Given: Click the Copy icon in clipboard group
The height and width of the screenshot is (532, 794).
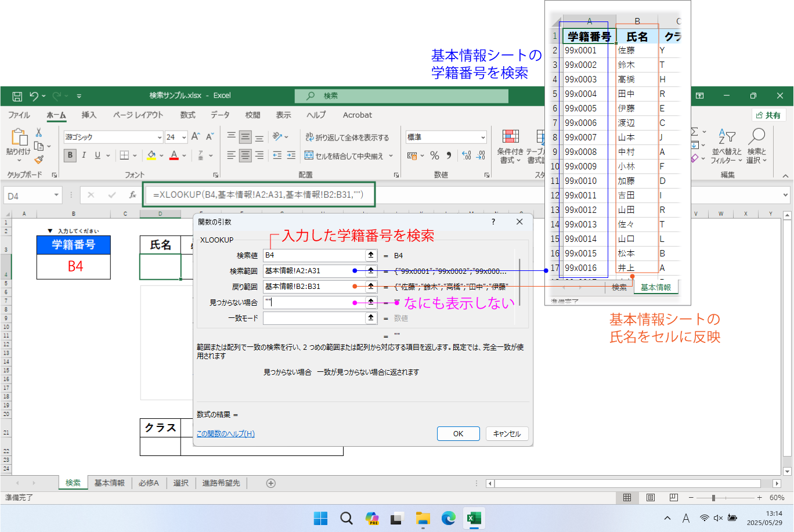Looking at the screenshot, I should coord(39,146).
